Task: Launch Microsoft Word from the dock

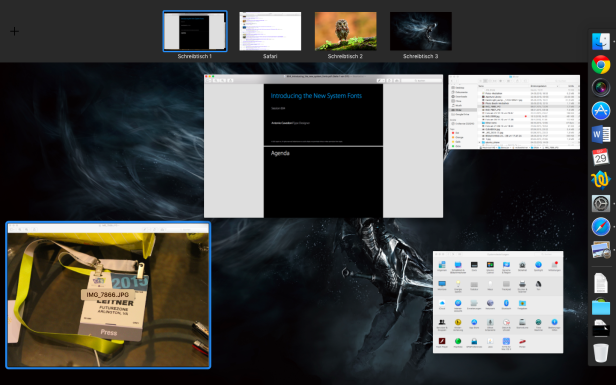Action: pyautogui.click(x=601, y=134)
